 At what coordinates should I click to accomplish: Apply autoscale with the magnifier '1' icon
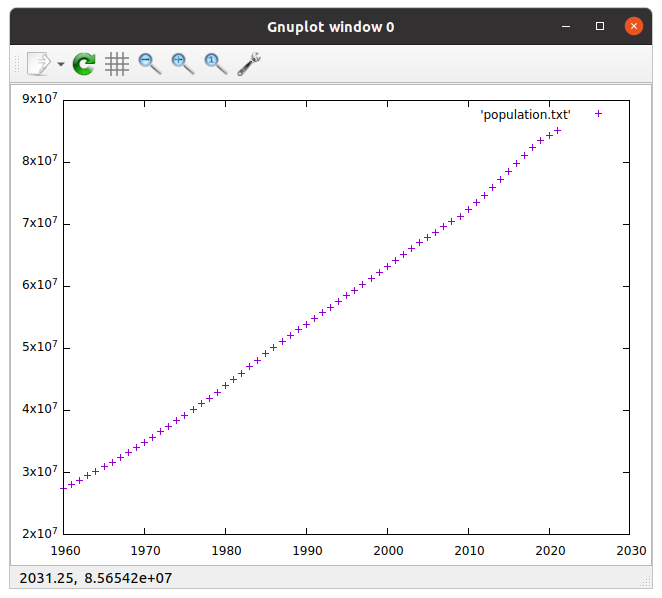point(215,64)
